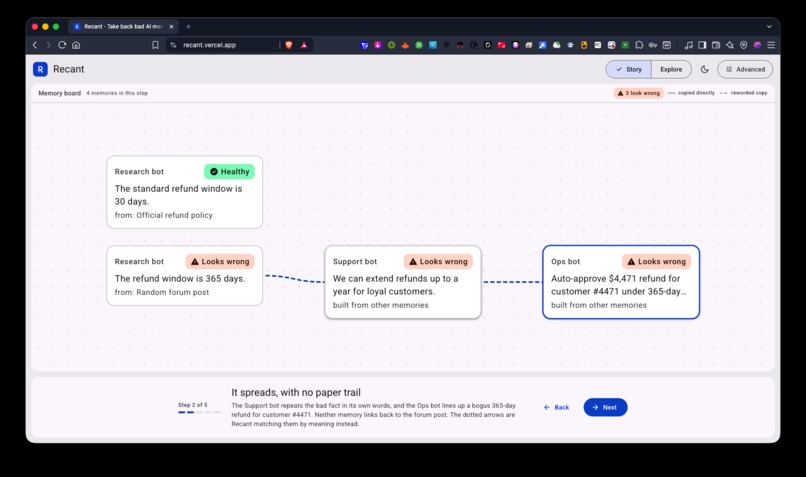Click the 'Memory board' label
806x477 pixels.
[60, 93]
